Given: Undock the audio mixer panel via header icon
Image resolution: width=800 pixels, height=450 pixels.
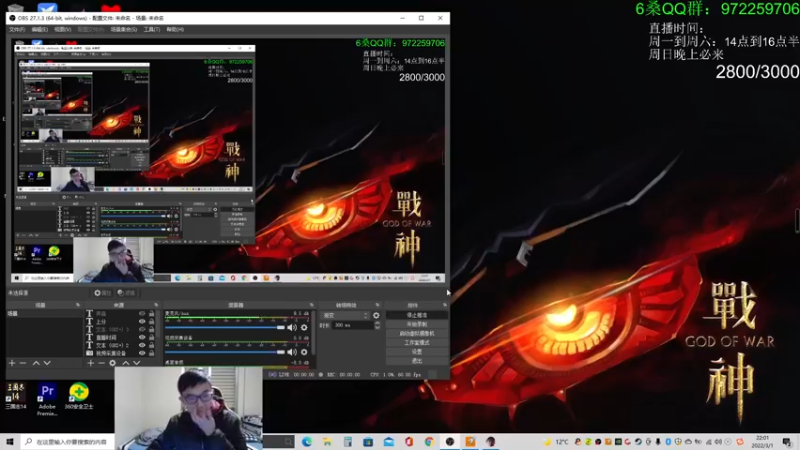Looking at the screenshot, I should pyautogui.click(x=311, y=305).
